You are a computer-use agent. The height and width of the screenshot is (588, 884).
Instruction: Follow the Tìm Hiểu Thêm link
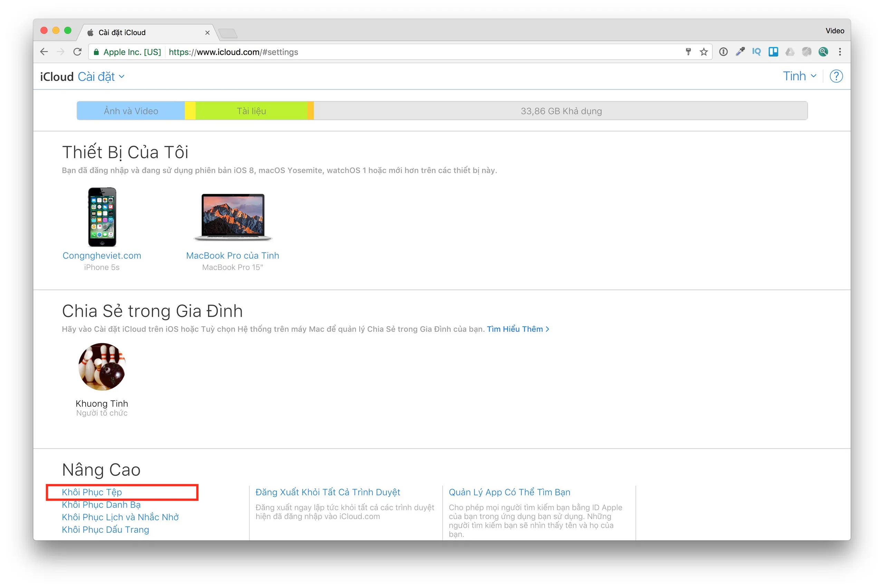click(x=518, y=329)
